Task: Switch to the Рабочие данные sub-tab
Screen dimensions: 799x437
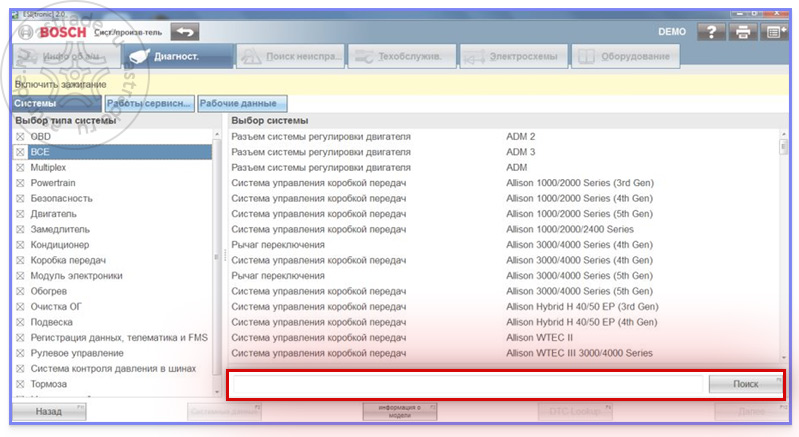Action: point(242,103)
